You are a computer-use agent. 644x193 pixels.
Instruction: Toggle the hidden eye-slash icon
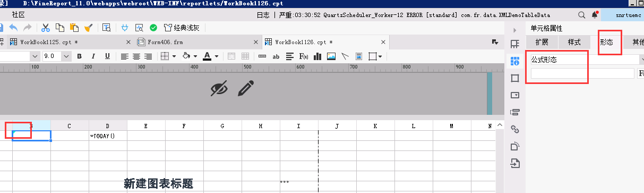(x=219, y=88)
